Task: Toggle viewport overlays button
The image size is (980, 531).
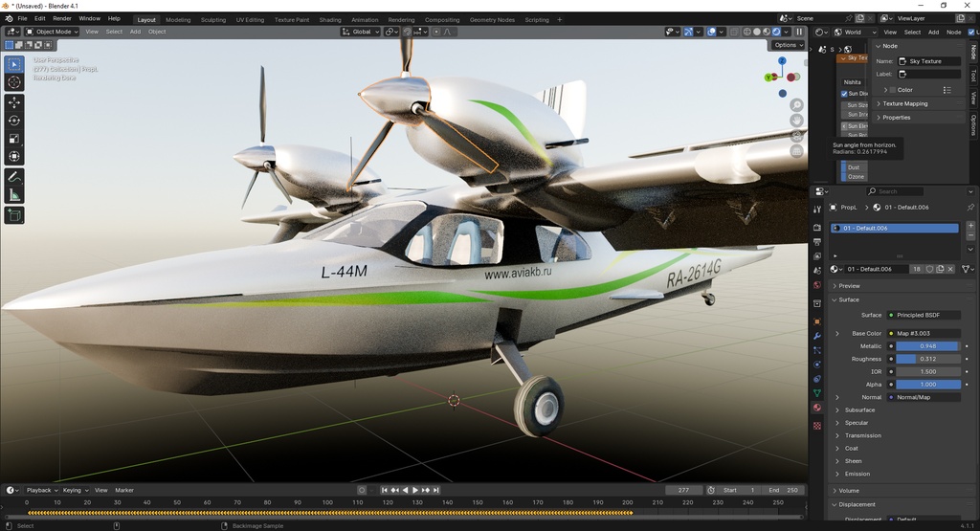Action: pyautogui.click(x=711, y=32)
